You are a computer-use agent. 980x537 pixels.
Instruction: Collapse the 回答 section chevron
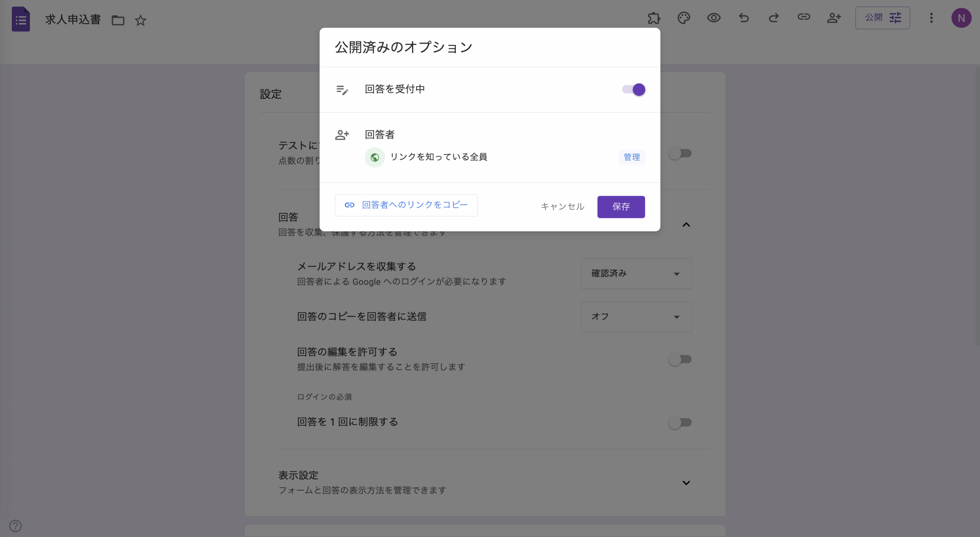click(686, 225)
